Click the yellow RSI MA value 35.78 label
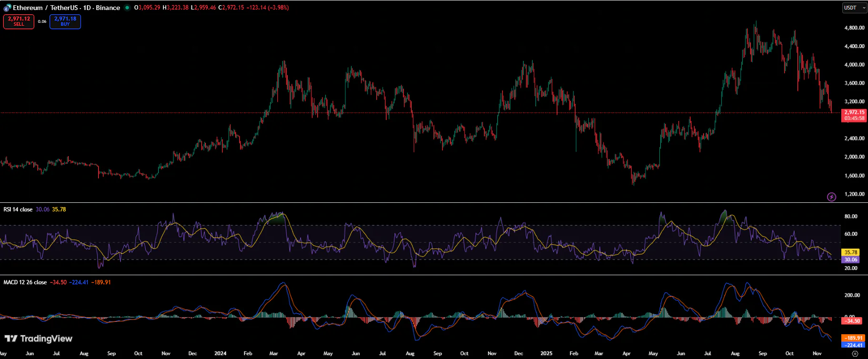The height and width of the screenshot is (359, 868). 850,252
